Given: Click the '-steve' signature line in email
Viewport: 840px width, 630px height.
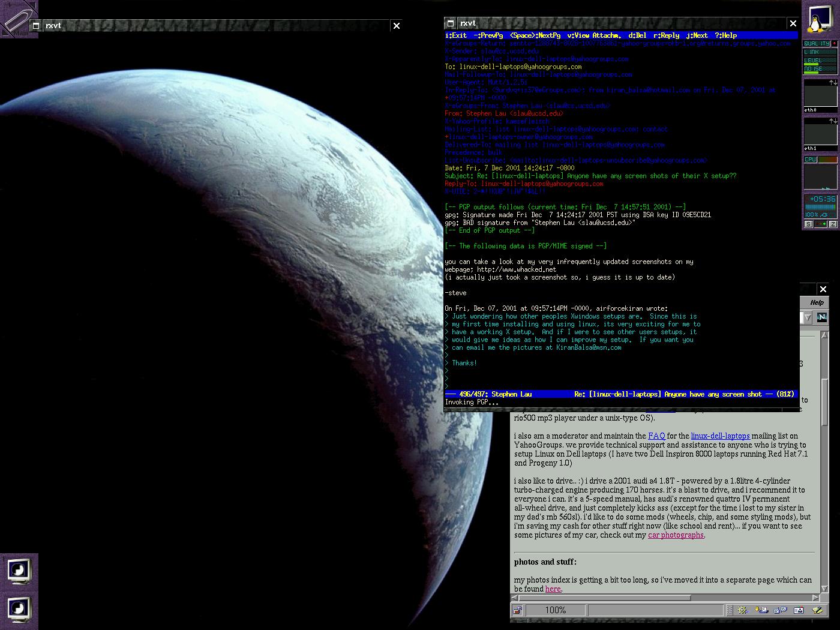Looking at the screenshot, I should coord(455,293).
